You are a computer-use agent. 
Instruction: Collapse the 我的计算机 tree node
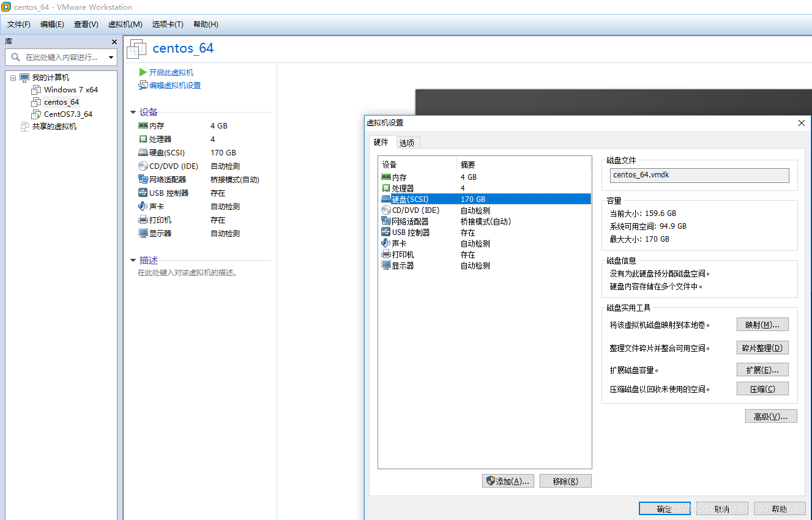click(13, 78)
